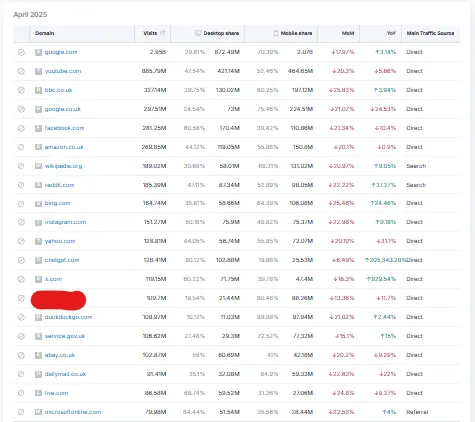
Task: Click the block icon beside youtube.com row
Action: pos(21,71)
